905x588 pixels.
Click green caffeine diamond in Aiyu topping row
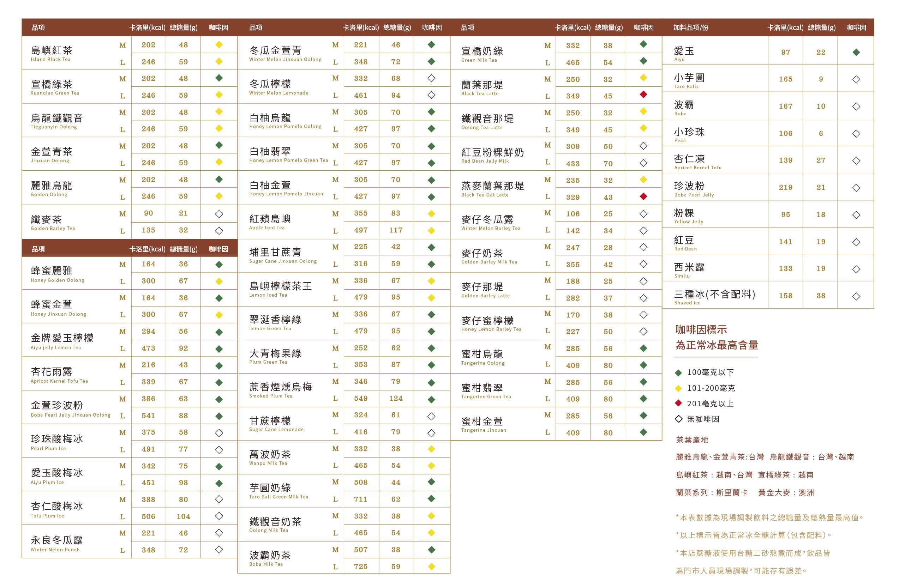856,53
